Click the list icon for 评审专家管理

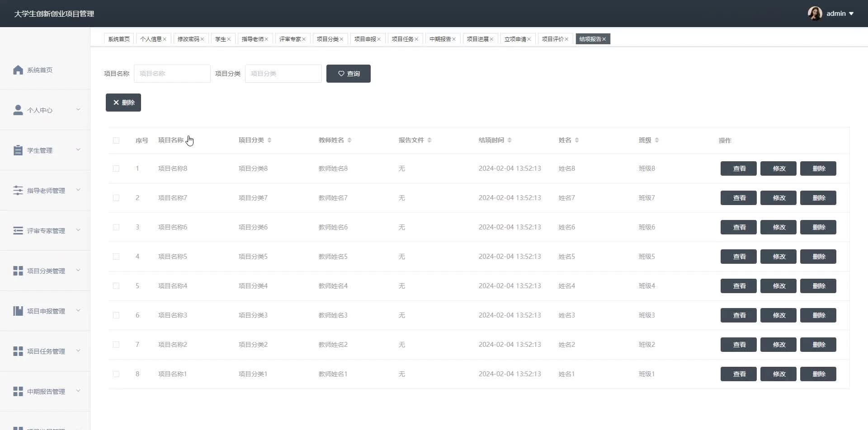(18, 231)
